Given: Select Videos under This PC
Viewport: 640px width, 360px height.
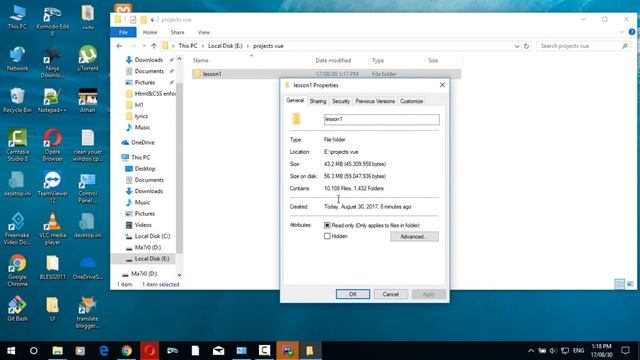Looking at the screenshot, I should pyautogui.click(x=143, y=225).
